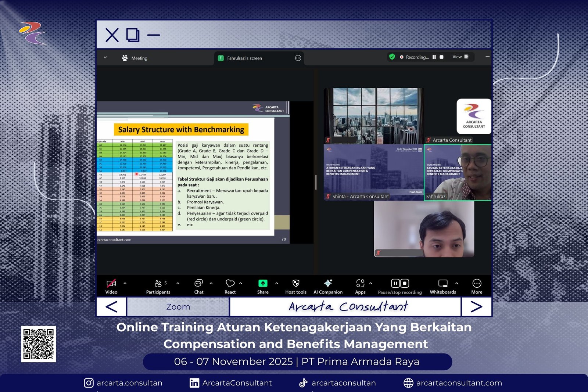
Task: Click the green Share screen icon
Action: click(x=263, y=284)
